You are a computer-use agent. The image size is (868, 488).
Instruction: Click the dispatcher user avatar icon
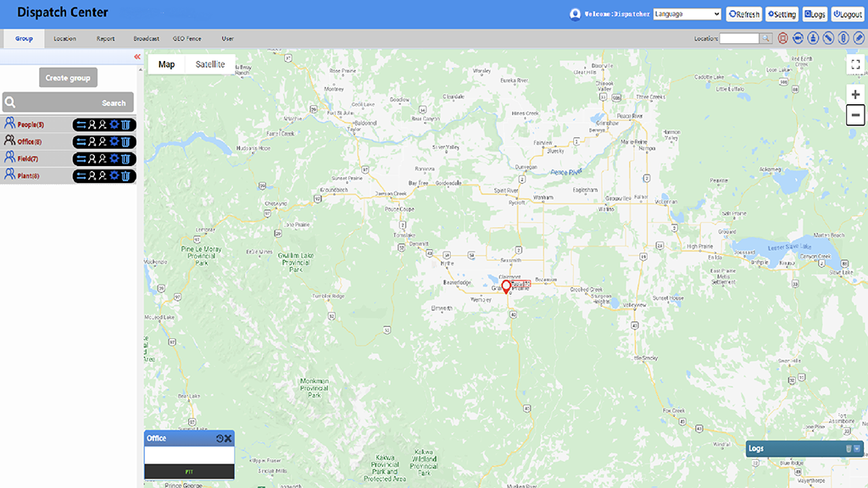point(576,14)
